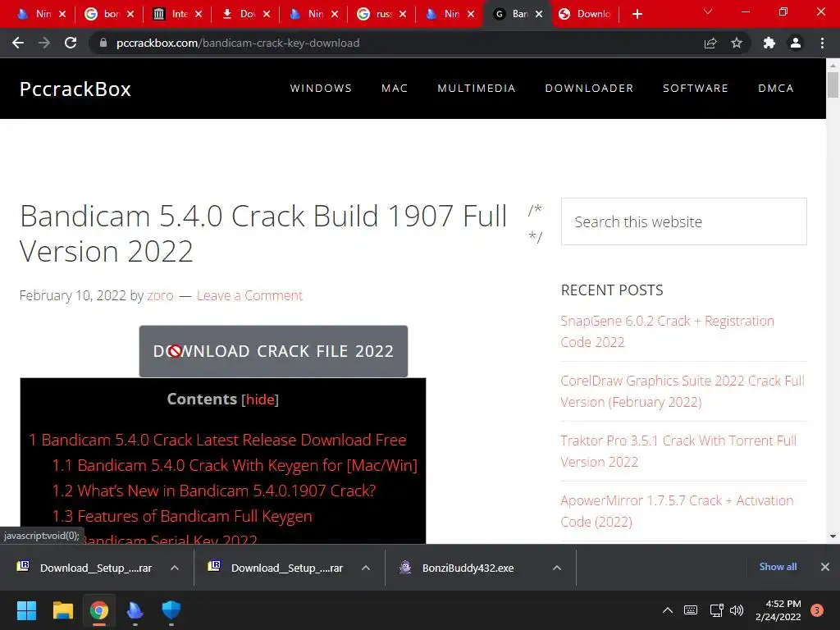840x630 pixels.
Task: Click author link 'zoro'
Action: click(x=160, y=295)
